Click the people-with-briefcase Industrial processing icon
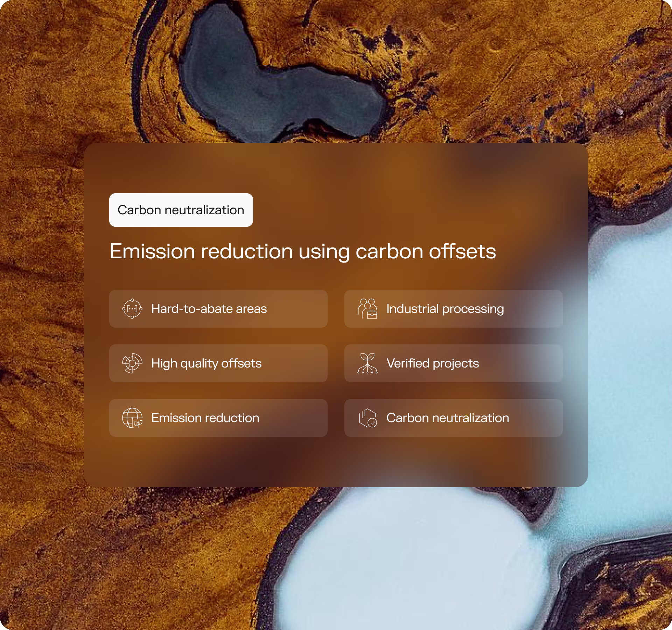Screen dimensions: 672x630 point(367,309)
